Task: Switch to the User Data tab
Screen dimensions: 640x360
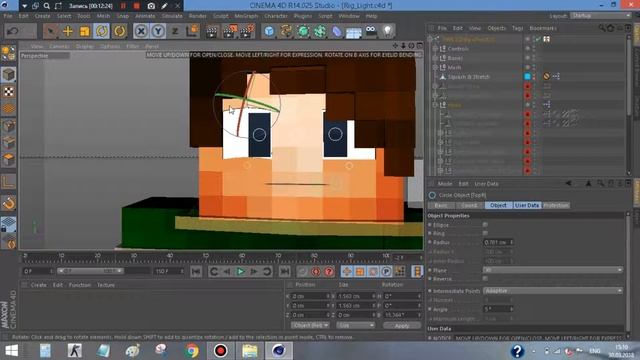Action: (527, 205)
